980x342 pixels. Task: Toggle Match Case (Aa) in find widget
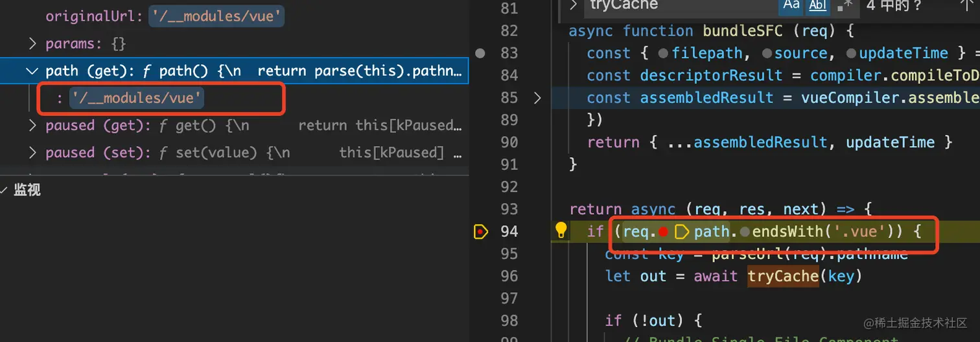click(791, 5)
